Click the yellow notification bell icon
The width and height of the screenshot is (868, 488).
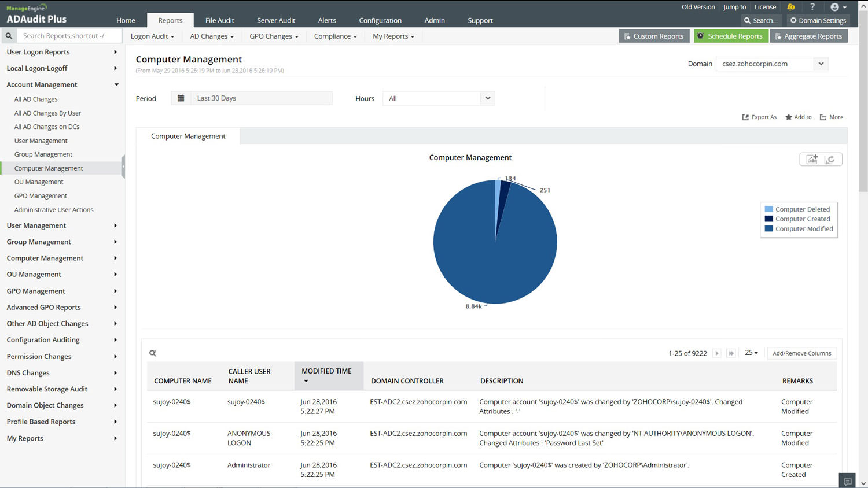coord(791,7)
